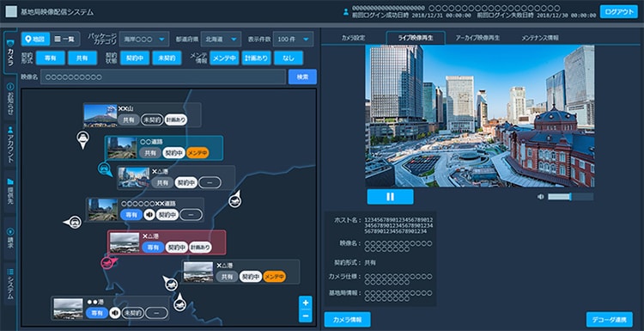Open the 請求 sidebar tab

[10, 237]
